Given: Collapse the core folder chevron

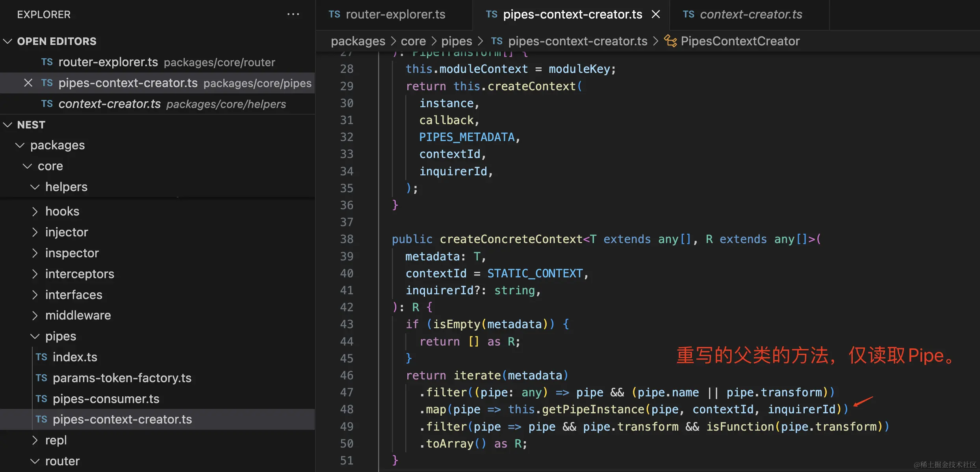Looking at the screenshot, I should (x=27, y=166).
